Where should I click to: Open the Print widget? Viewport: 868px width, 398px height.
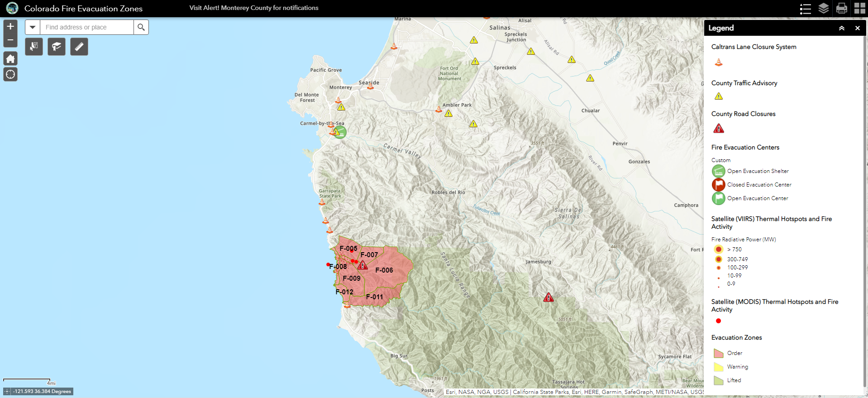point(842,9)
